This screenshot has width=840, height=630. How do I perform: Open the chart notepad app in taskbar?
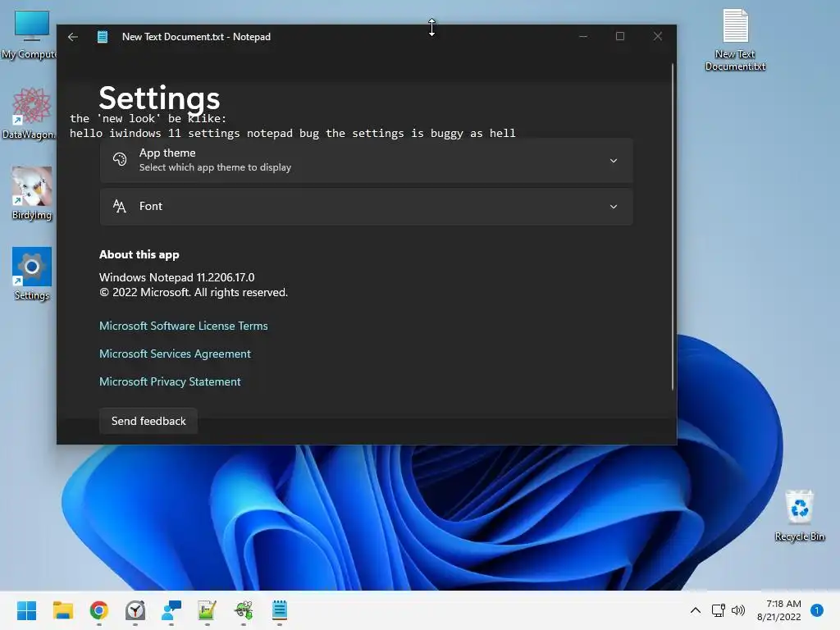point(208,610)
